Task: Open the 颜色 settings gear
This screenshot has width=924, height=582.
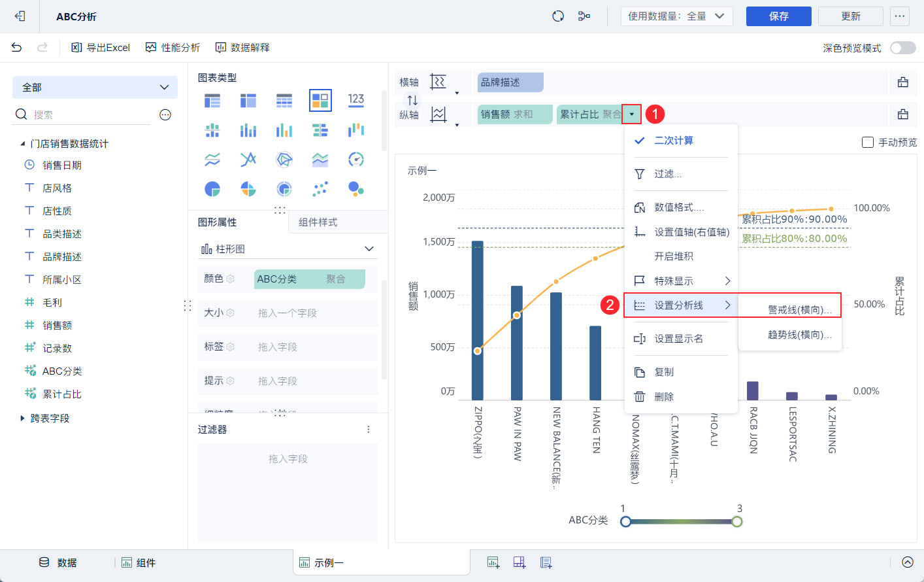Action: coord(230,279)
